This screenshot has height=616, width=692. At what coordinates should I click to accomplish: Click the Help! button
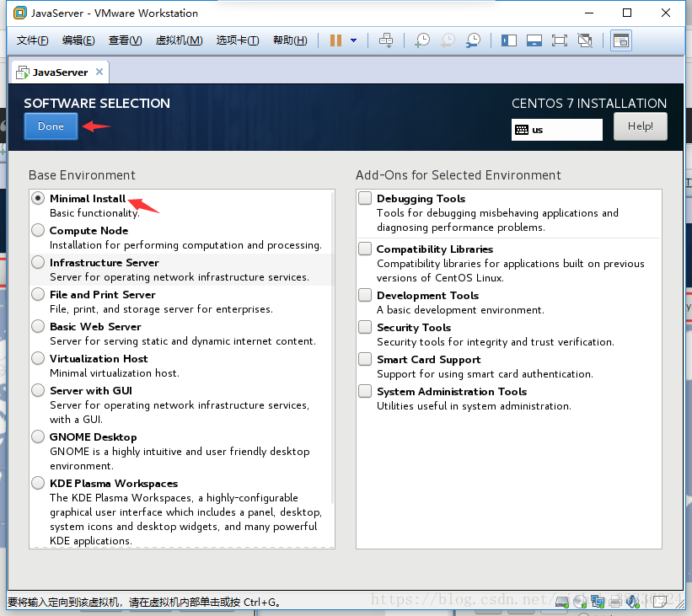[640, 126]
